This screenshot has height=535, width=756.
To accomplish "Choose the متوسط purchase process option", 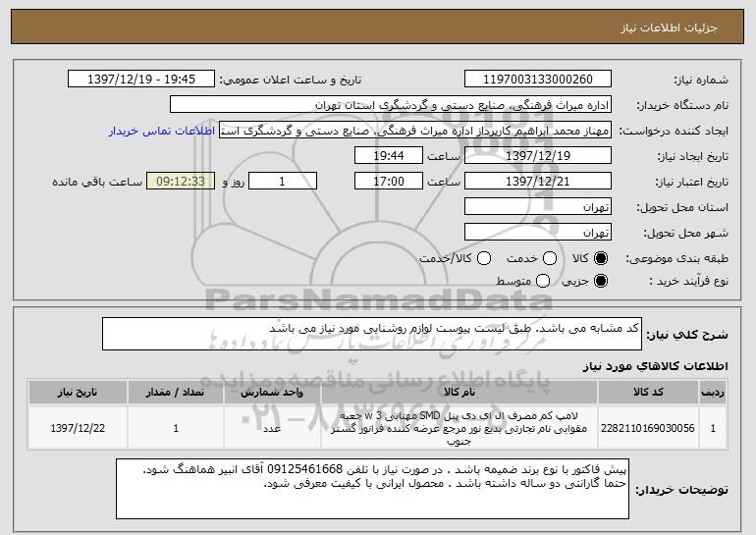I will pyautogui.click(x=543, y=281).
